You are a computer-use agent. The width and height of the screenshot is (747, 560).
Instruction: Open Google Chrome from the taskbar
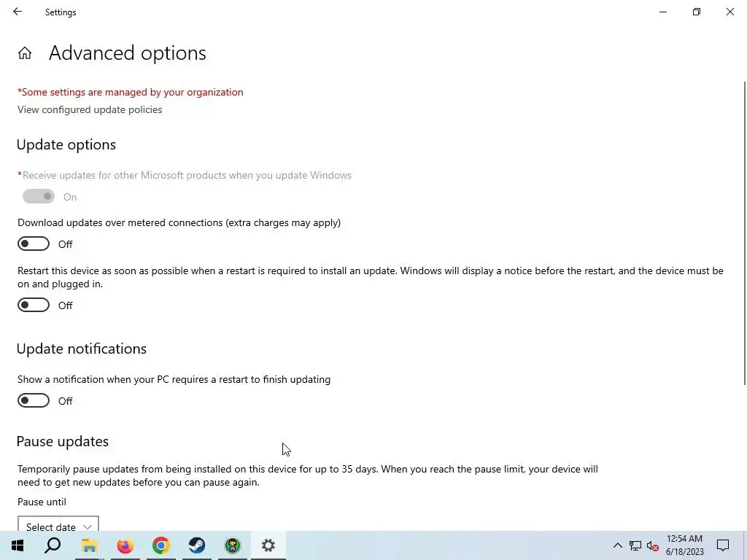[161, 545]
